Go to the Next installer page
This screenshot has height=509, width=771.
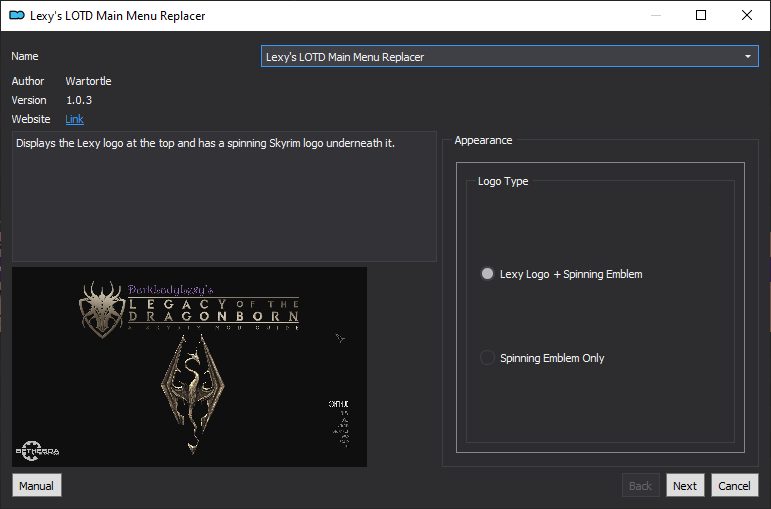point(685,485)
